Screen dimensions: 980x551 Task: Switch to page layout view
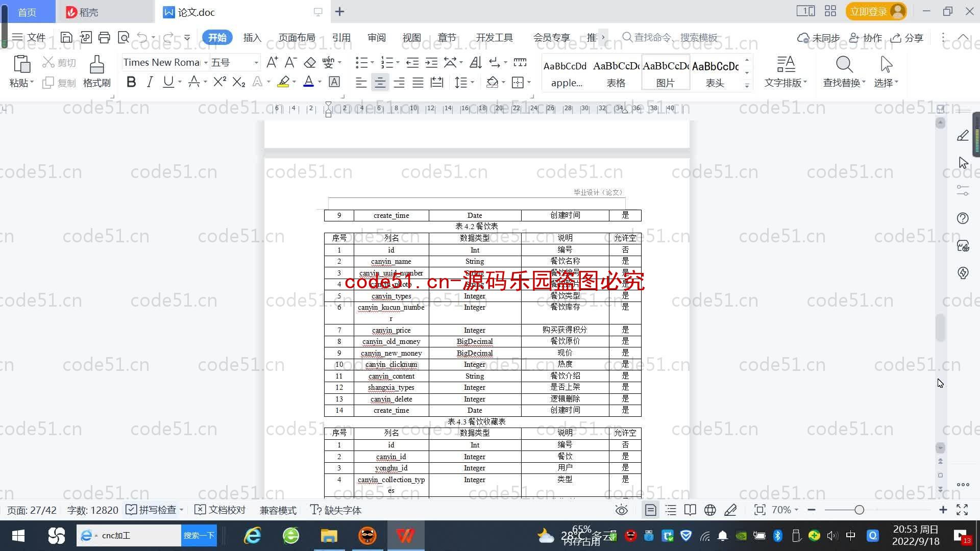click(x=650, y=510)
